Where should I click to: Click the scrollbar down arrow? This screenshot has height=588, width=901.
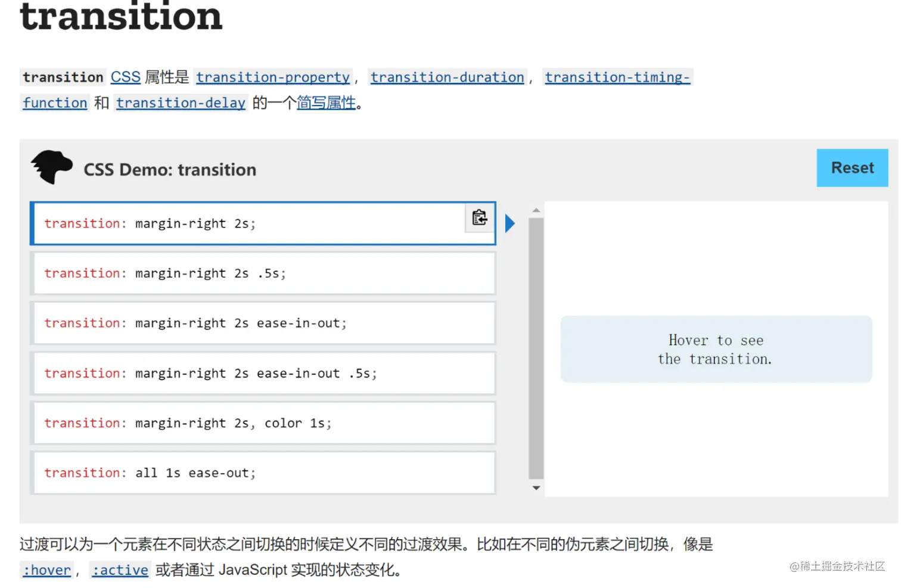coord(536,488)
